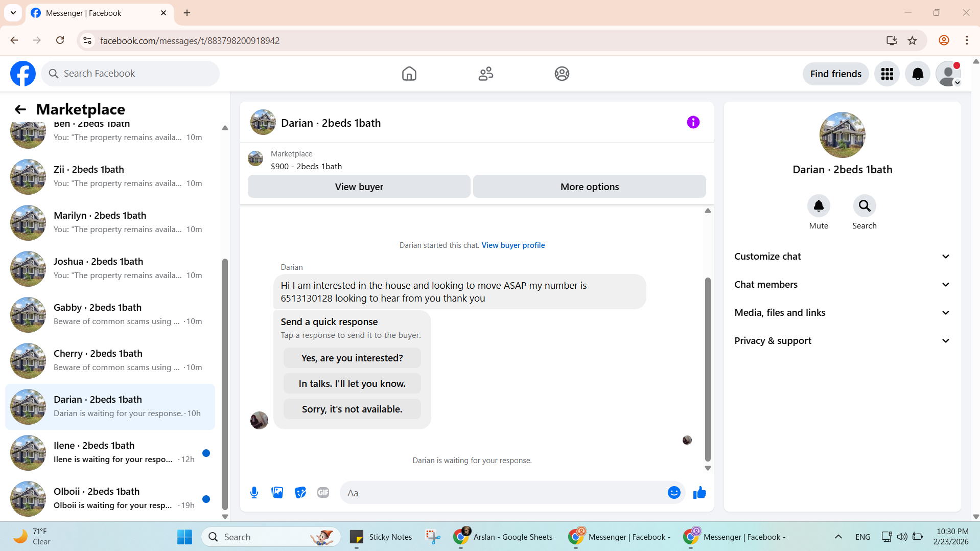
Task: Open the Ilene 2beds 1bath conversation
Action: pos(110,453)
